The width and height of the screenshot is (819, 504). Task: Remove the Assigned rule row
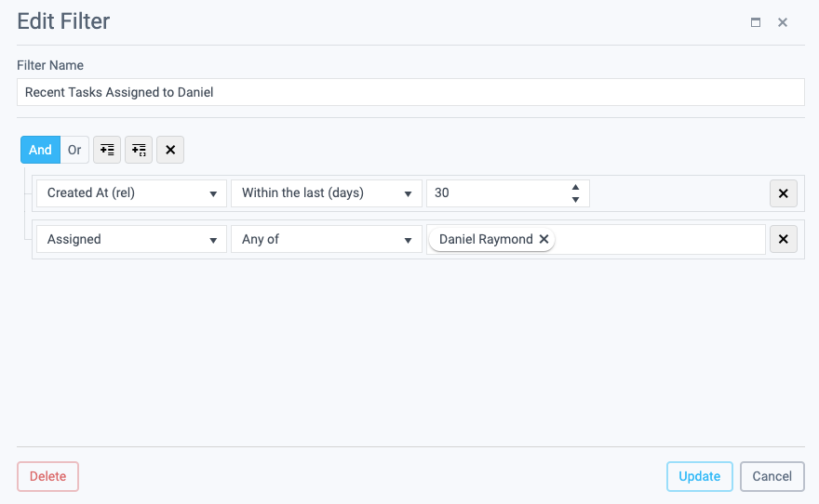coord(783,239)
